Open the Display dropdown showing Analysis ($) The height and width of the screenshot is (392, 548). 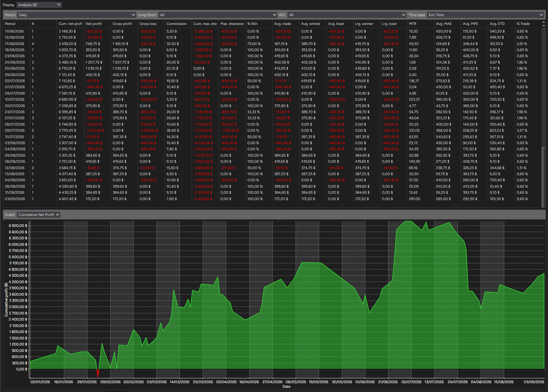coord(39,5)
